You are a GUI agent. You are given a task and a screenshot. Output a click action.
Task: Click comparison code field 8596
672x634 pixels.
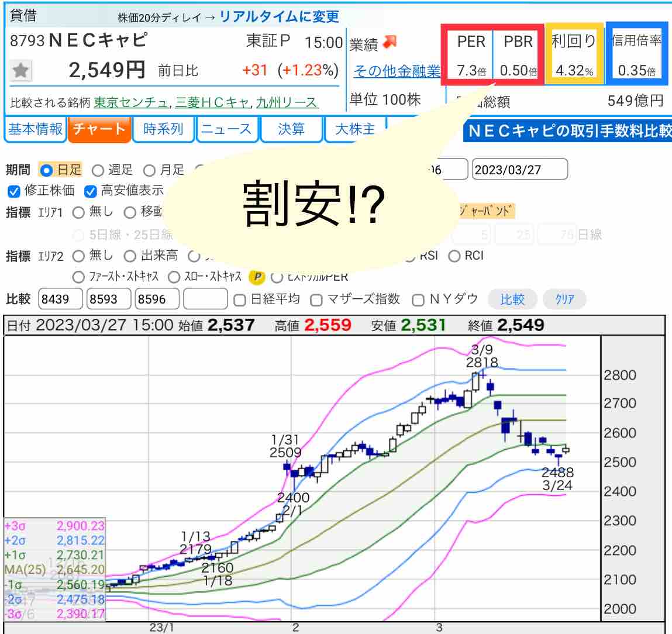tap(157, 299)
